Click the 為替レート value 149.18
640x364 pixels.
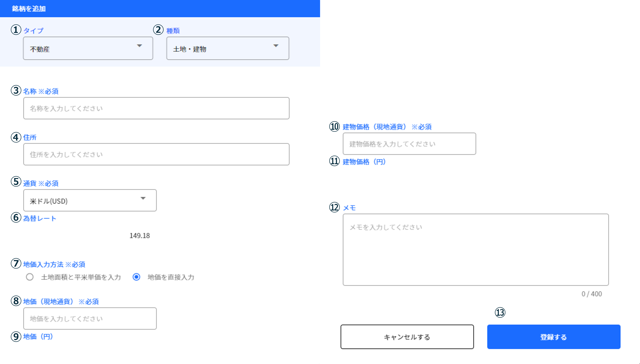coord(140,236)
